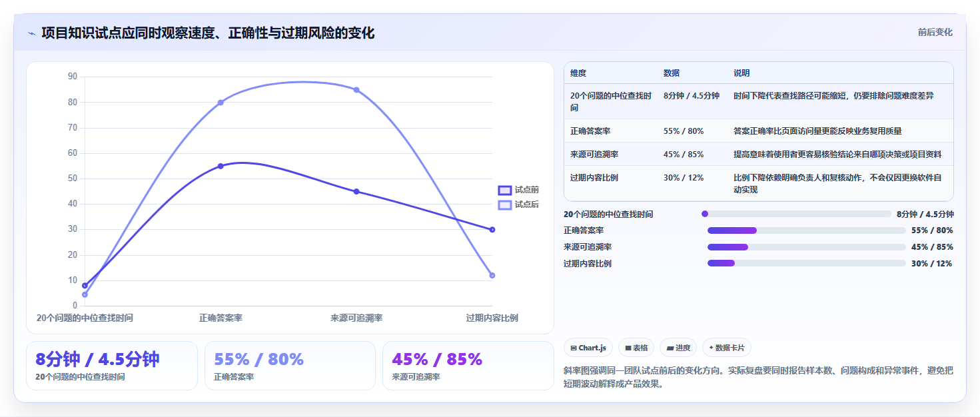Click the 前后变化 label in the header
This screenshot has height=417, width=980.
click(935, 32)
